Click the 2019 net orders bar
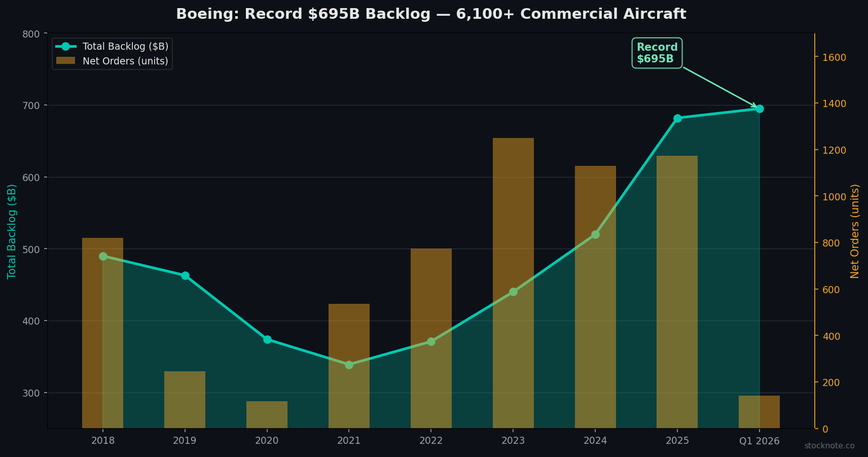The height and width of the screenshot is (457, 868). click(x=185, y=400)
